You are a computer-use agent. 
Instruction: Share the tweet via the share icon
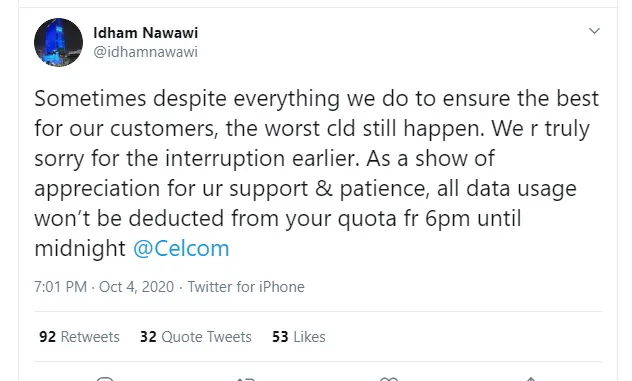coord(531,379)
